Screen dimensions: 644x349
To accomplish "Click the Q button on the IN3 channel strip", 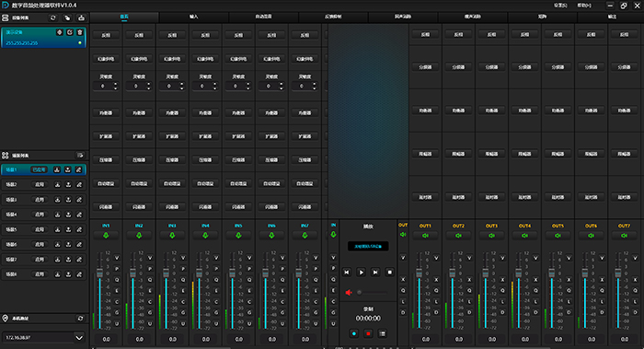I will point(183,280).
